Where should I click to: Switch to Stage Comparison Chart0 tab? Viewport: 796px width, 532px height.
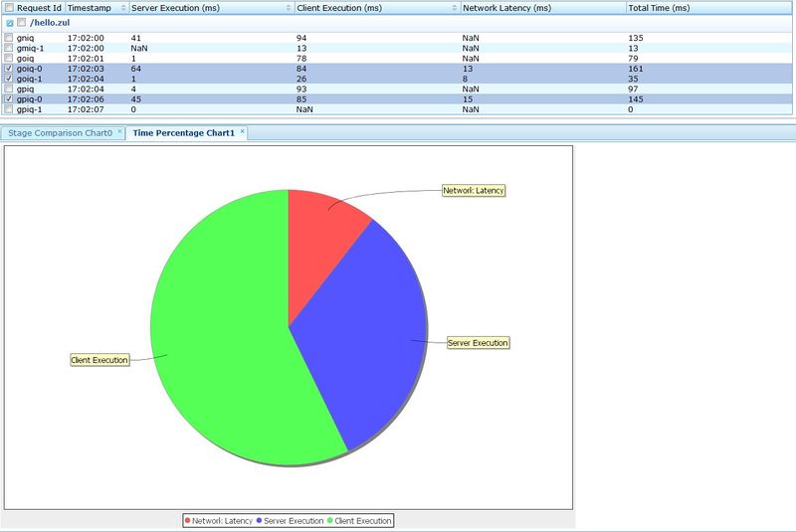60,132
